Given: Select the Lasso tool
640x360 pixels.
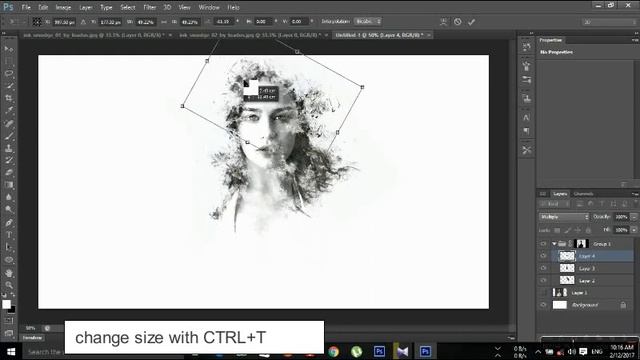Looking at the screenshot, I should tap(9, 73).
